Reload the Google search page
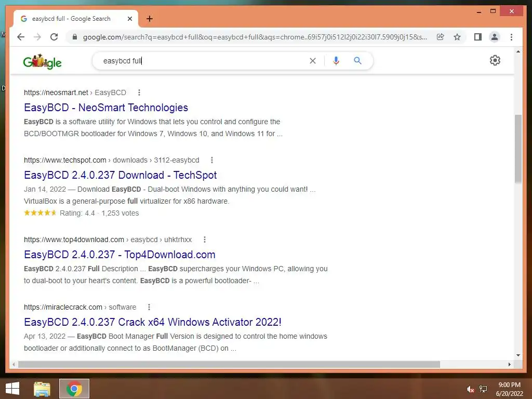 pos(54,37)
